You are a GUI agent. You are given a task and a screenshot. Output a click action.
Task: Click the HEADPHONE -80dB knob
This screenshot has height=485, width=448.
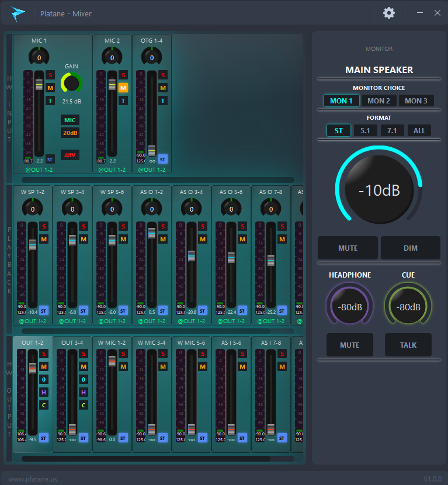pyautogui.click(x=350, y=305)
